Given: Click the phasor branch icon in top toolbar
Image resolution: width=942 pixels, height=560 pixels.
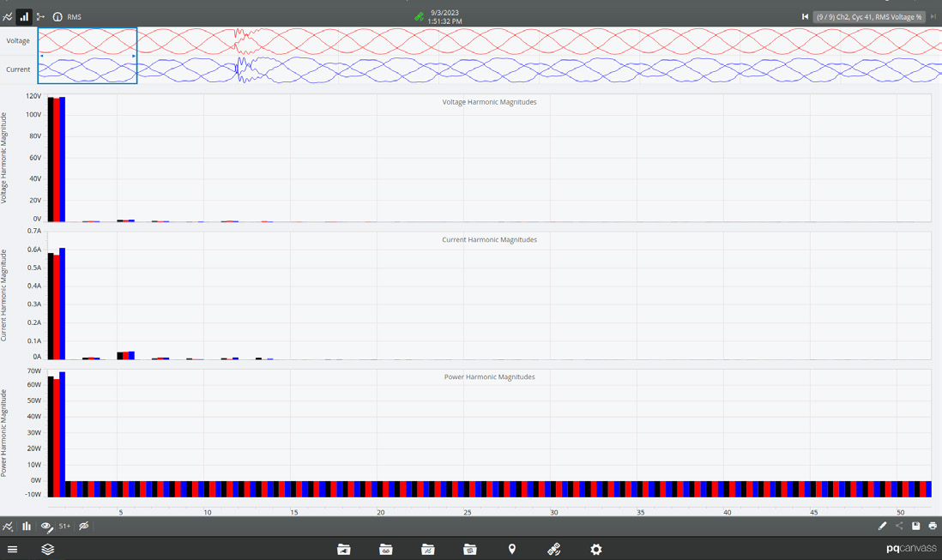Looking at the screenshot, I should pos(41,16).
